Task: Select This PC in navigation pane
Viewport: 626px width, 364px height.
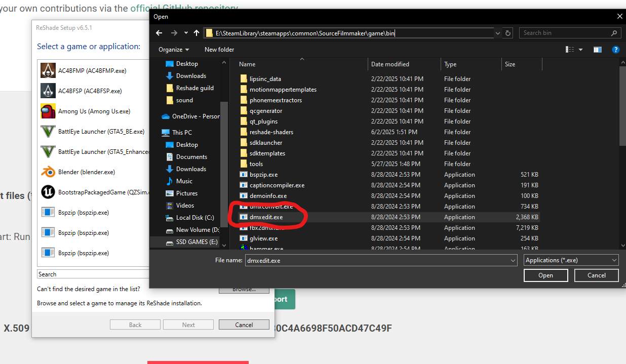Action: click(177, 133)
